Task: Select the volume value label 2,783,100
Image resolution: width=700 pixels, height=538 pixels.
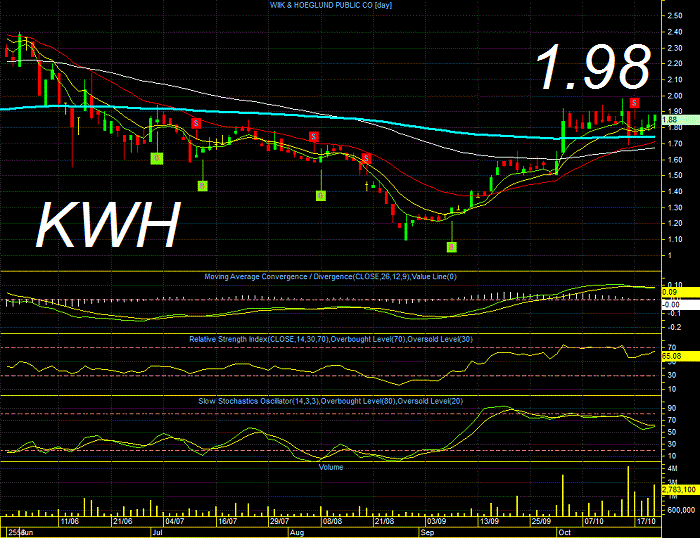Action: point(679,490)
